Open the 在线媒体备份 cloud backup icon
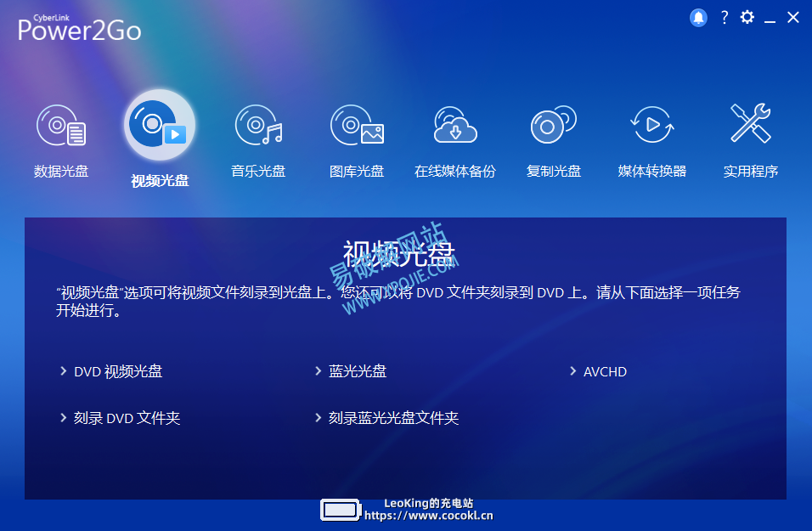The width and height of the screenshot is (812, 531). coord(455,125)
